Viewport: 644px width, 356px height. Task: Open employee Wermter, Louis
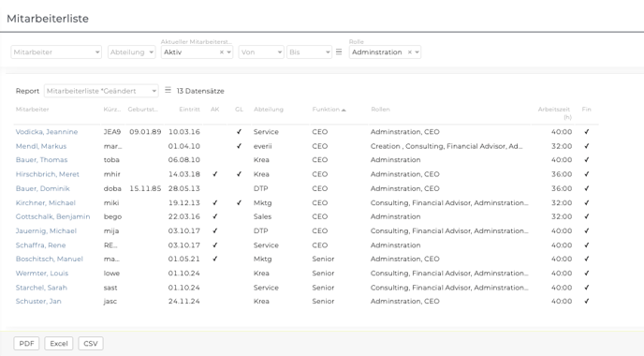[42, 274]
